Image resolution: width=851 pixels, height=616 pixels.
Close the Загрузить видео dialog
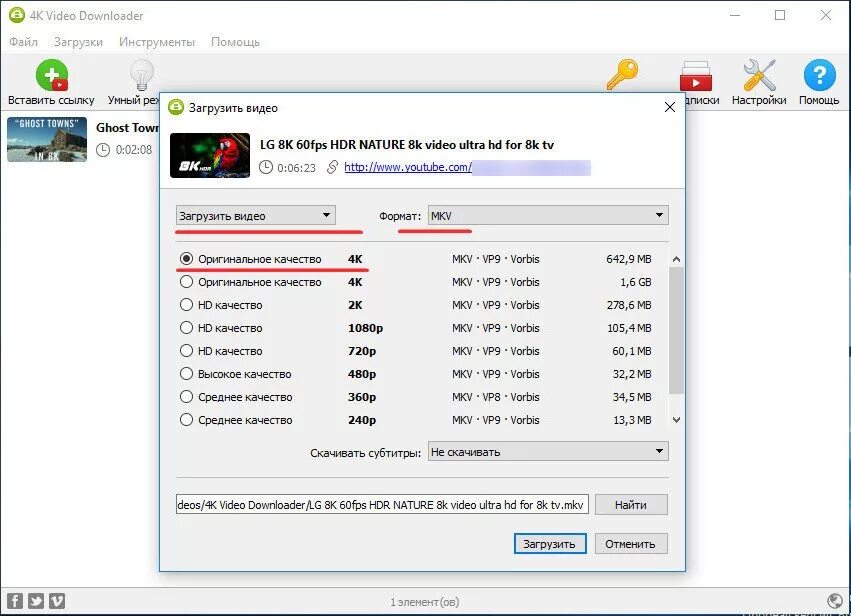tap(670, 107)
